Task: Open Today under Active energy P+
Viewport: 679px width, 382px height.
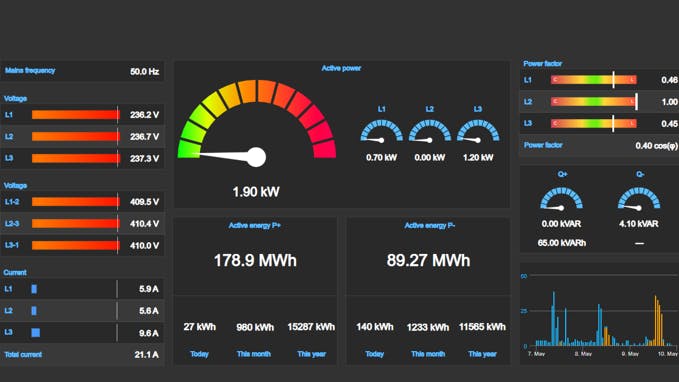Action: [199, 354]
